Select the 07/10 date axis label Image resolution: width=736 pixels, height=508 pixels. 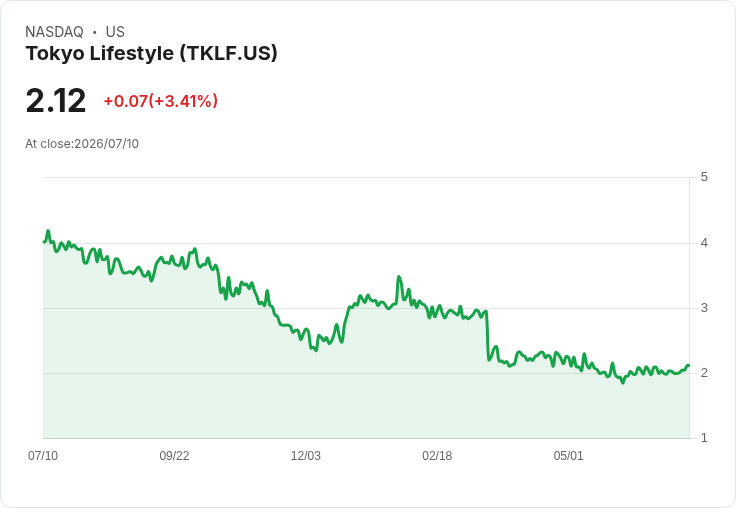point(43,455)
